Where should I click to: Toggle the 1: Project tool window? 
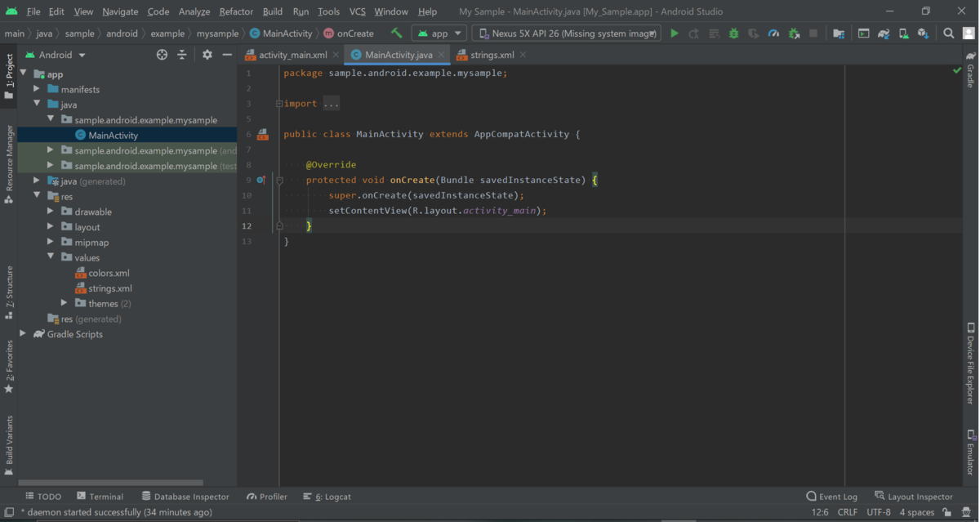(x=9, y=77)
